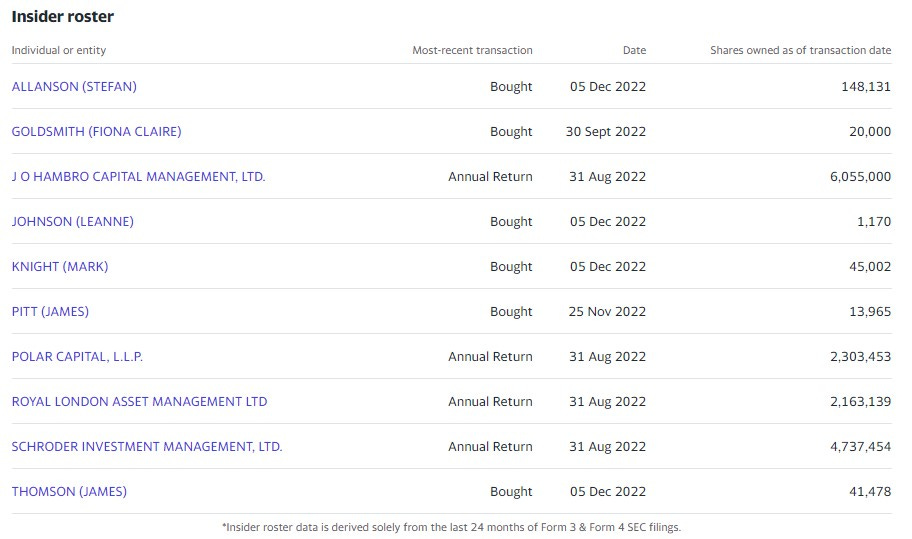Open ALLANSON (STEFAN) insider link
This screenshot has height=539, width=912.
(x=74, y=87)
